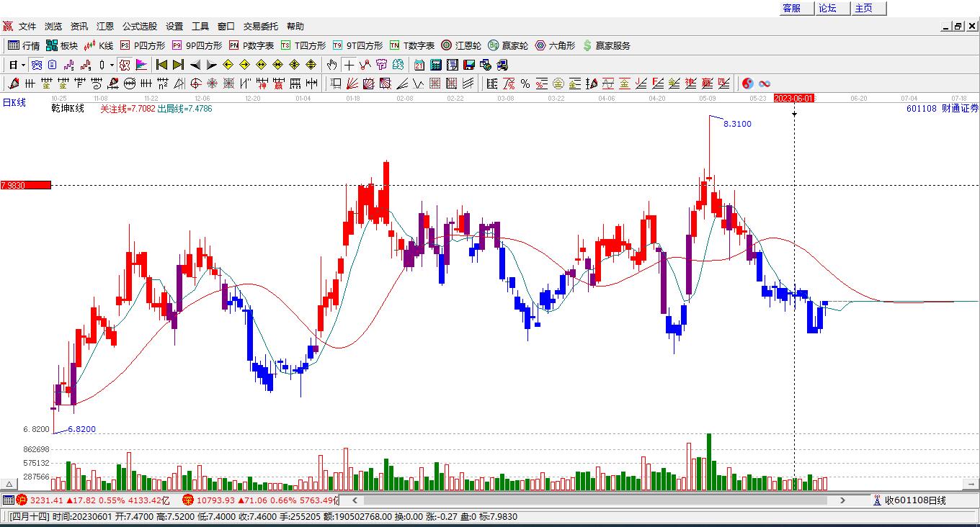Open the 浏览 menu

point(53,27)
